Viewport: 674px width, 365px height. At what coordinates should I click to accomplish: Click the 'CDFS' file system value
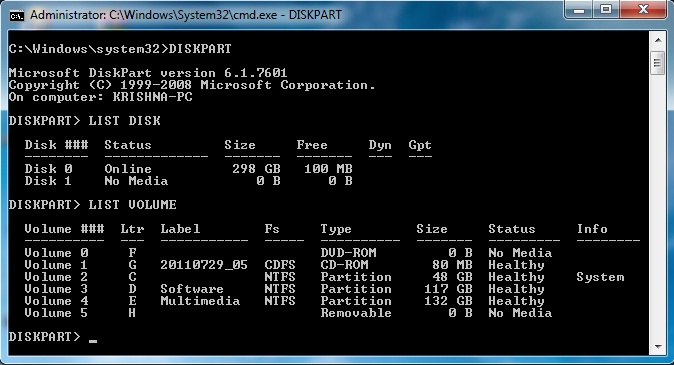click(280, 265)
